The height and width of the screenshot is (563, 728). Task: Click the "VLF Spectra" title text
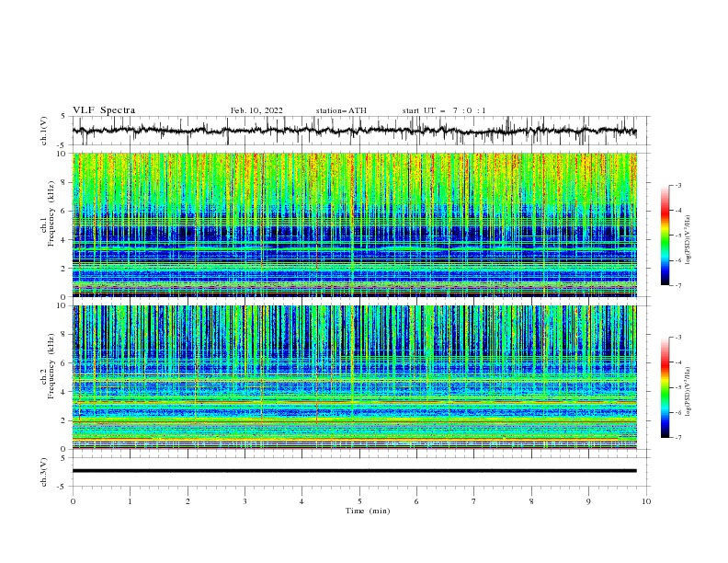coord(104,110)
